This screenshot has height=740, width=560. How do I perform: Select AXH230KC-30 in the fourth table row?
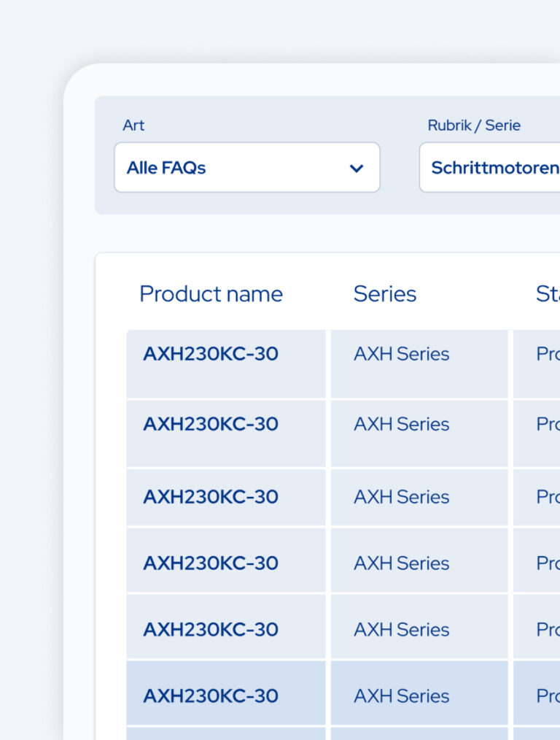(210, 563)
